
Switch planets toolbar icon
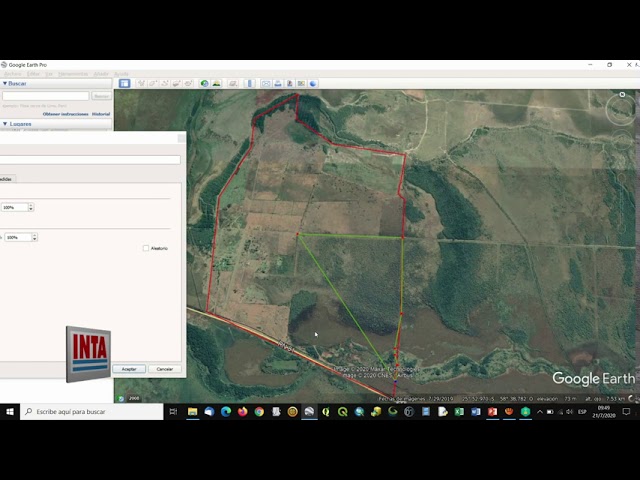[x=233, y=84]
